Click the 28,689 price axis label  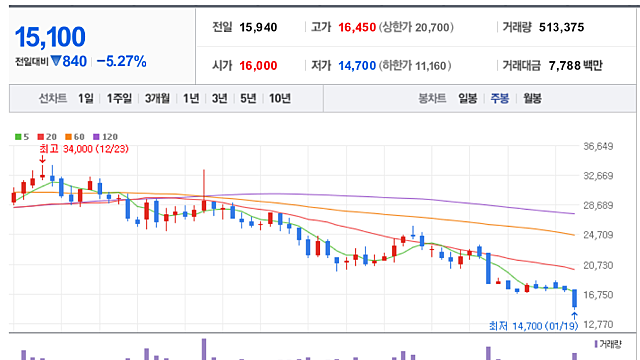pos(598,205)
